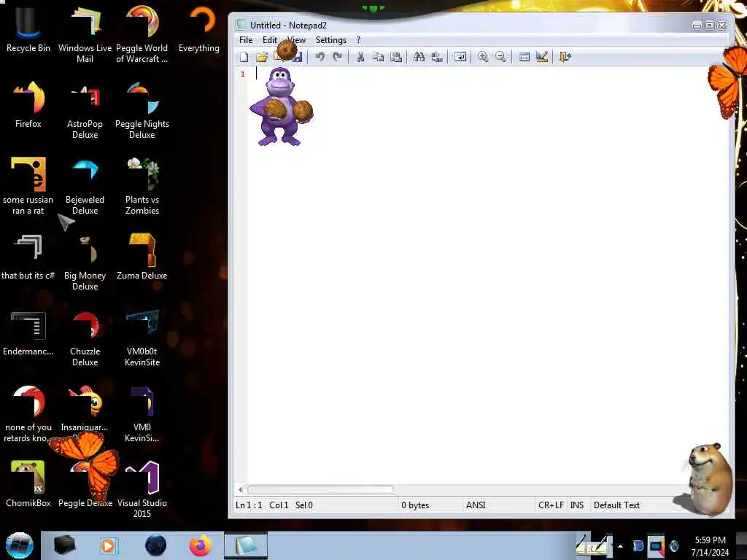This screenshot has height=560, width=747.
Task: Select the Everything desktop shortcut
Action: click(199, 28)
